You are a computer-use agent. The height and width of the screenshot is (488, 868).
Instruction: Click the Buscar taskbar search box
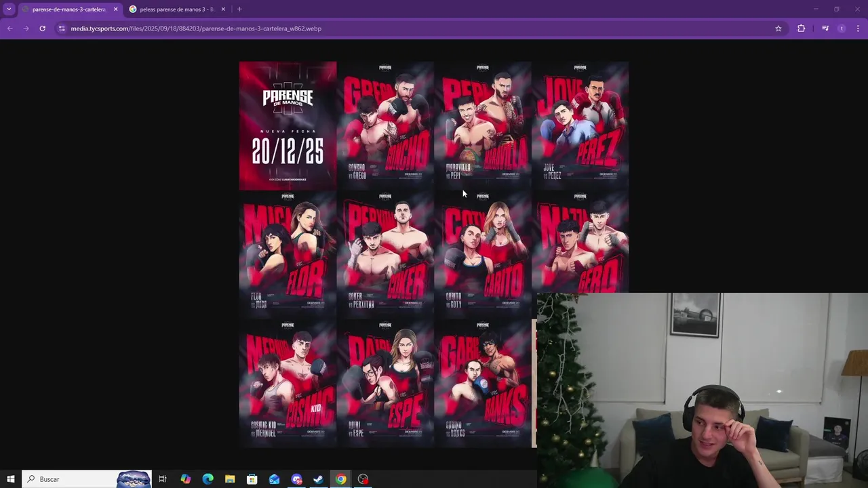click(x=87, y=479)
